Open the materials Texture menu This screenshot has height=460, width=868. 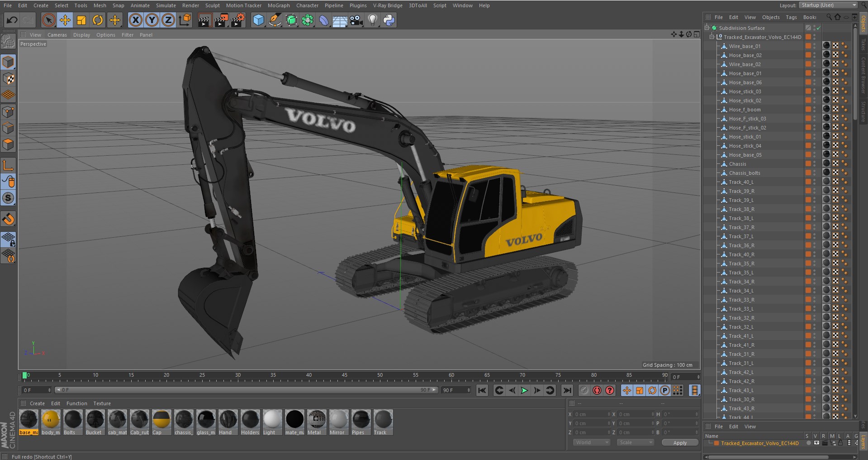102,403
